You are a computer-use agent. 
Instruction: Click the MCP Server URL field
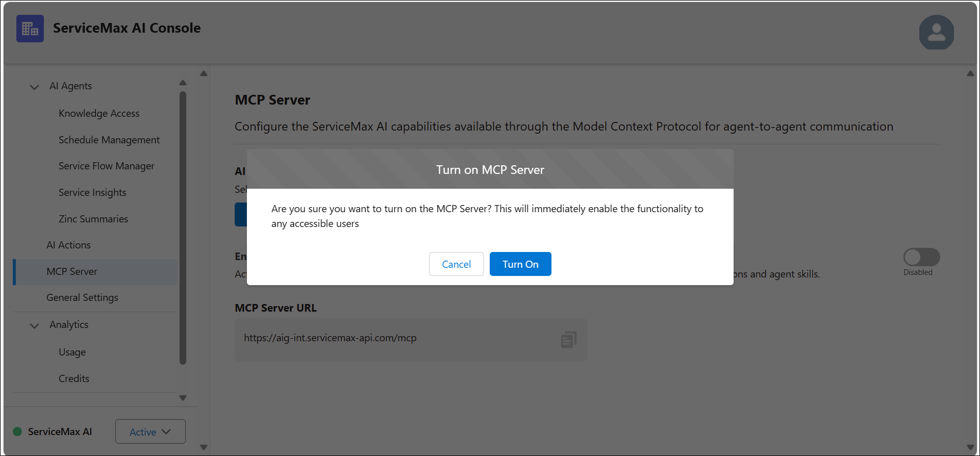[x=411, y=340]
